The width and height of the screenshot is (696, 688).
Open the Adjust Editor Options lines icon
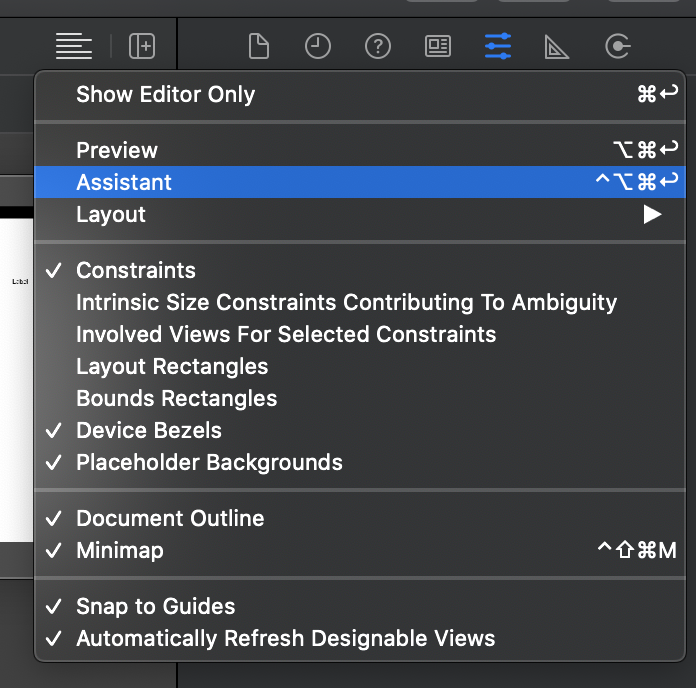click(74, 46)
